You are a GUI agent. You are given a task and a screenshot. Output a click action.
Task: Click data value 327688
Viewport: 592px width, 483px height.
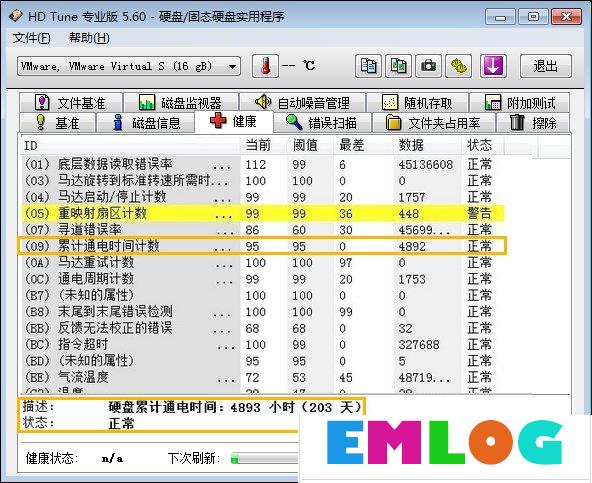(x=419, y=345)
